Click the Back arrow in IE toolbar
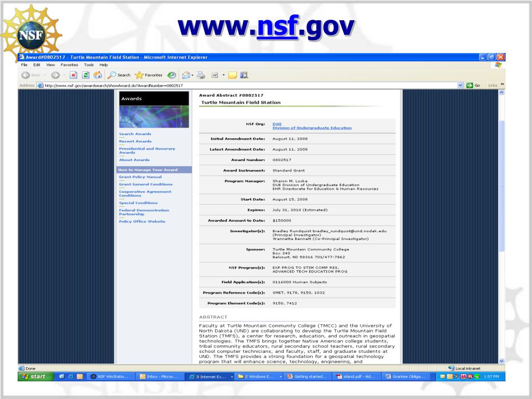The width and height of the screenshot is (532, 399). [25, 75]
